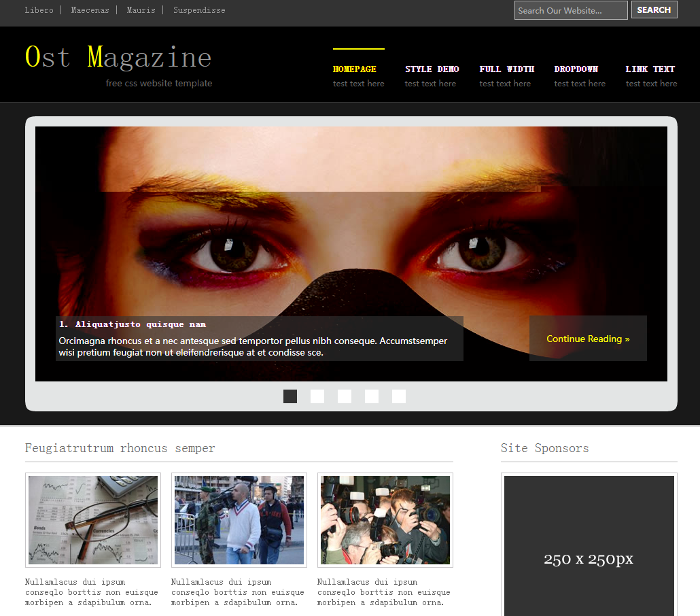
Task: Select the Suspendisse top link
Action: click(x=199, y=10)
